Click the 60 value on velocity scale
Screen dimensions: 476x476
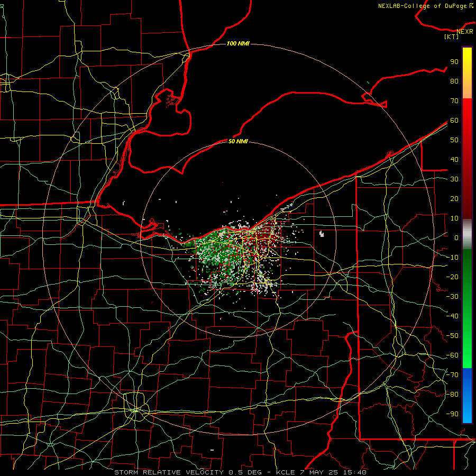point(454,121)
